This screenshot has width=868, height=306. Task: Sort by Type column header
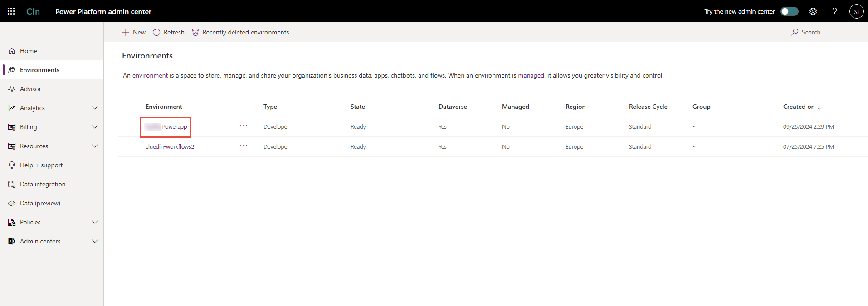(x=270, y=107)
